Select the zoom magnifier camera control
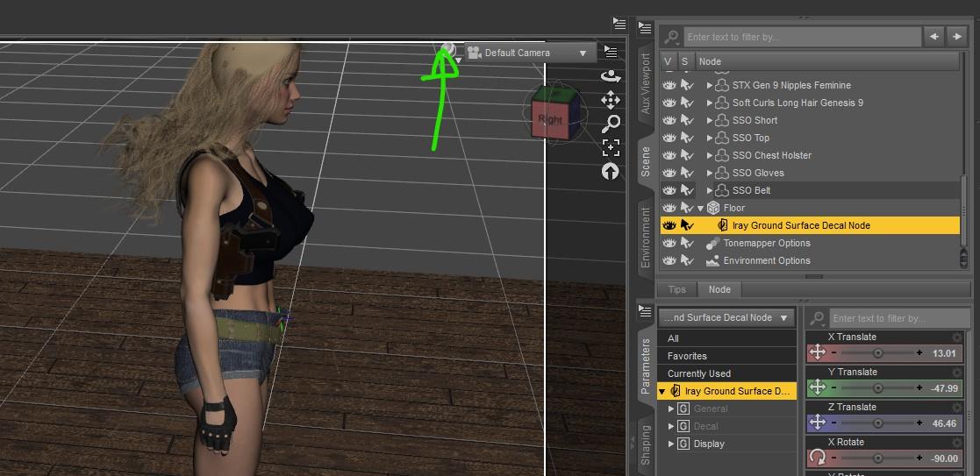This screenshot has width=980, height=476. (x=611, y=124)
